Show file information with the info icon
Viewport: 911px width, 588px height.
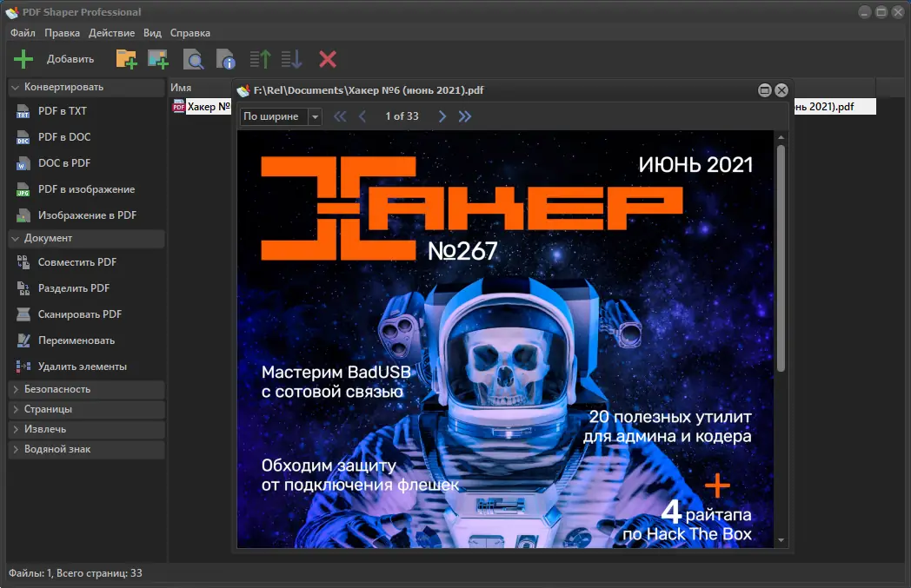point(225,59)
